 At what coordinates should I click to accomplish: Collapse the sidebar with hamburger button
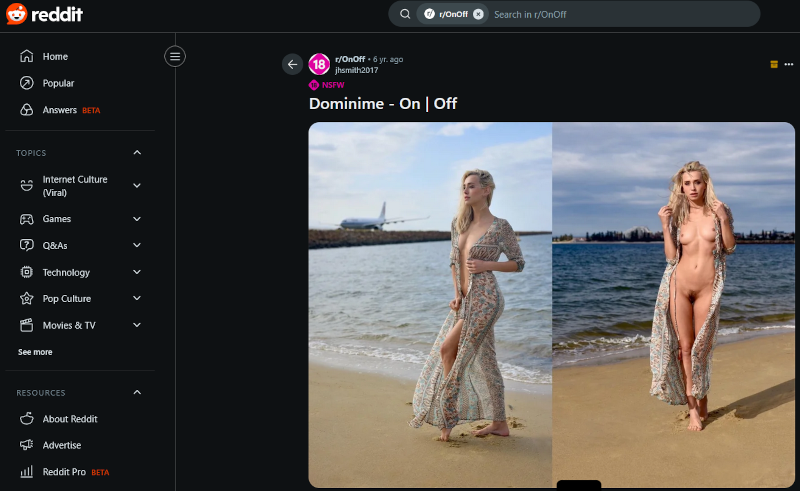[175, 56]
